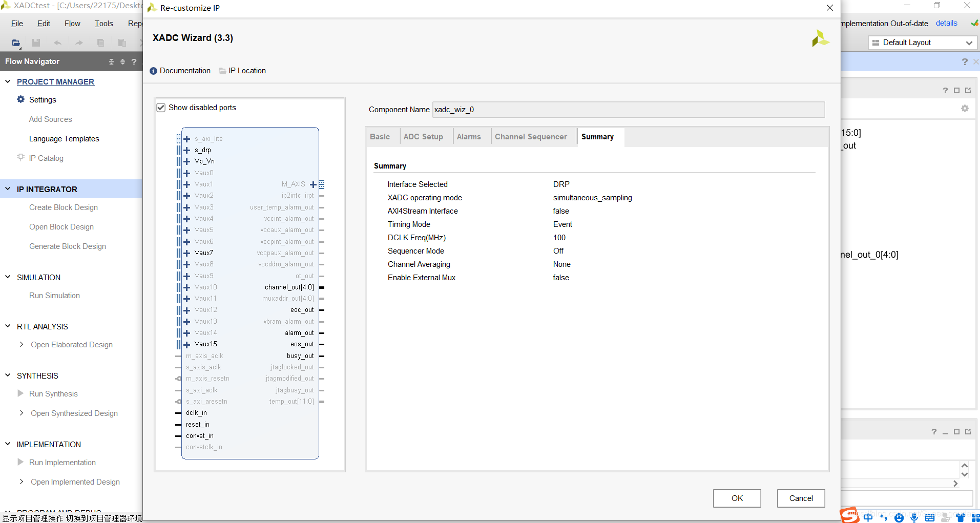Click the dclk_in port label
The height and width of the screenshot is (523, 980).
tap(196, 413)
